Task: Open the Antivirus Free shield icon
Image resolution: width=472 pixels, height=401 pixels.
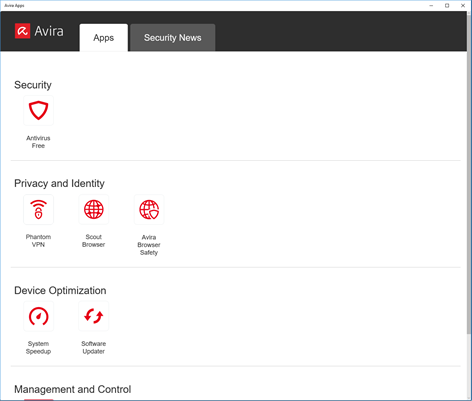Action: click(38, 110)
